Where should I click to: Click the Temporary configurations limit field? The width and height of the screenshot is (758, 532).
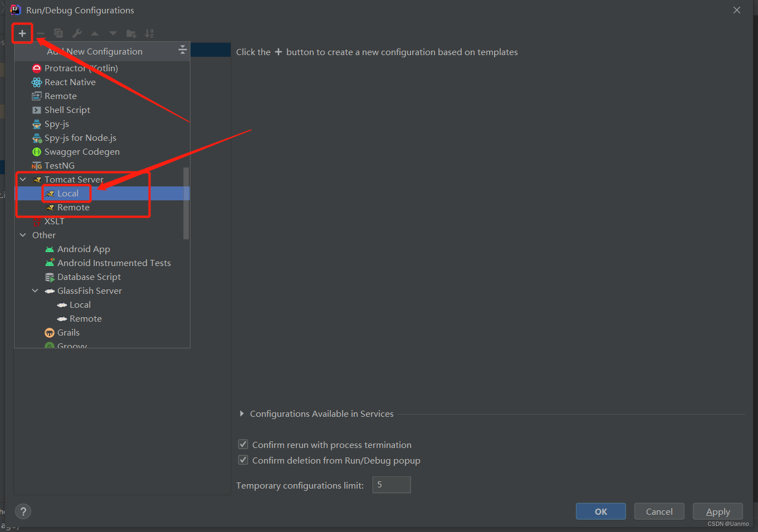click(x=392, y=485)
